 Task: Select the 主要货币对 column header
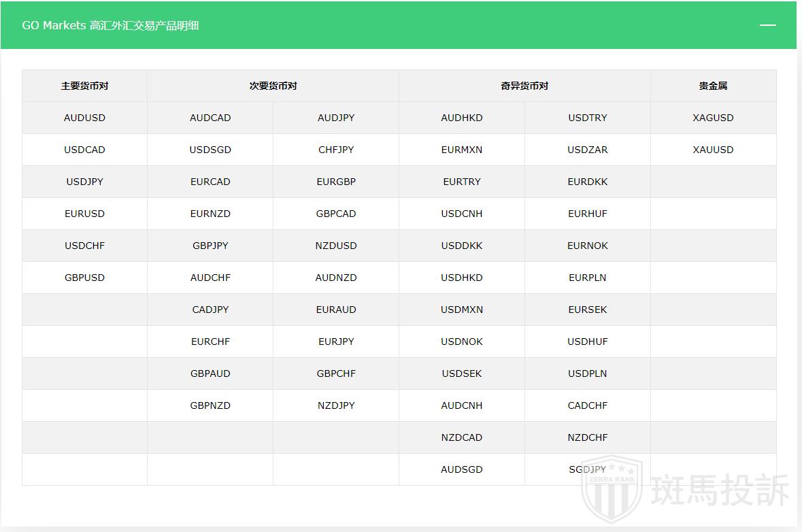click(x=84, y=86)
